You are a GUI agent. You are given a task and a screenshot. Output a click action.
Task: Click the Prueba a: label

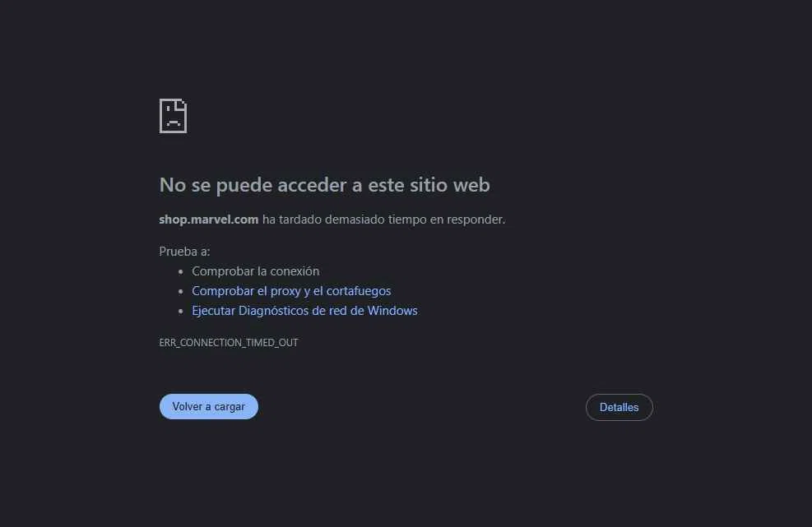point(184,252)
